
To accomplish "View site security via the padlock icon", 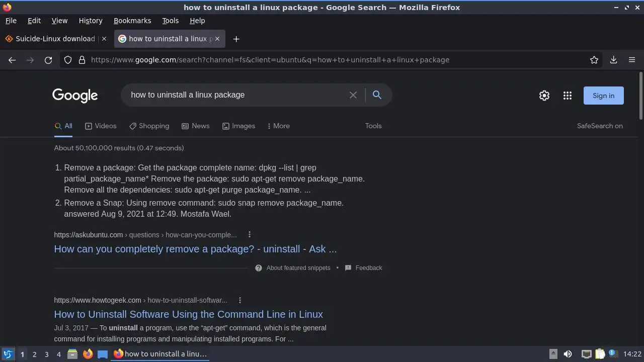I will click(82, 60).
